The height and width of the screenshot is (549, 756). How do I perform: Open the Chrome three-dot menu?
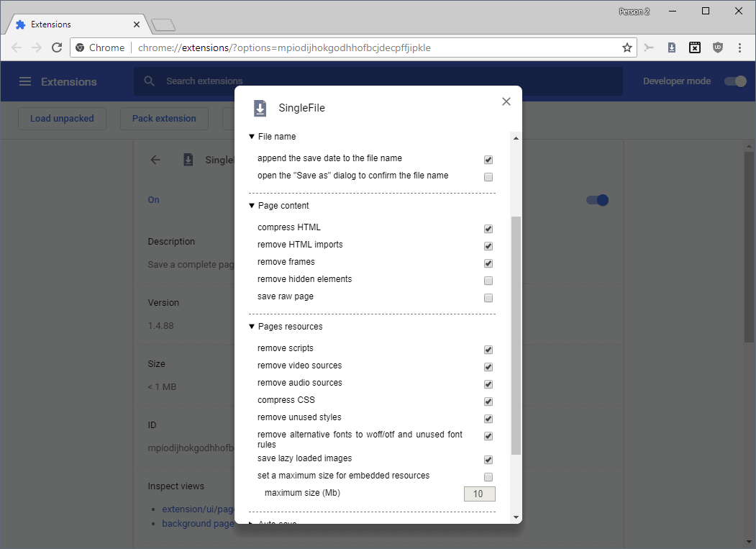coord(739,47)
